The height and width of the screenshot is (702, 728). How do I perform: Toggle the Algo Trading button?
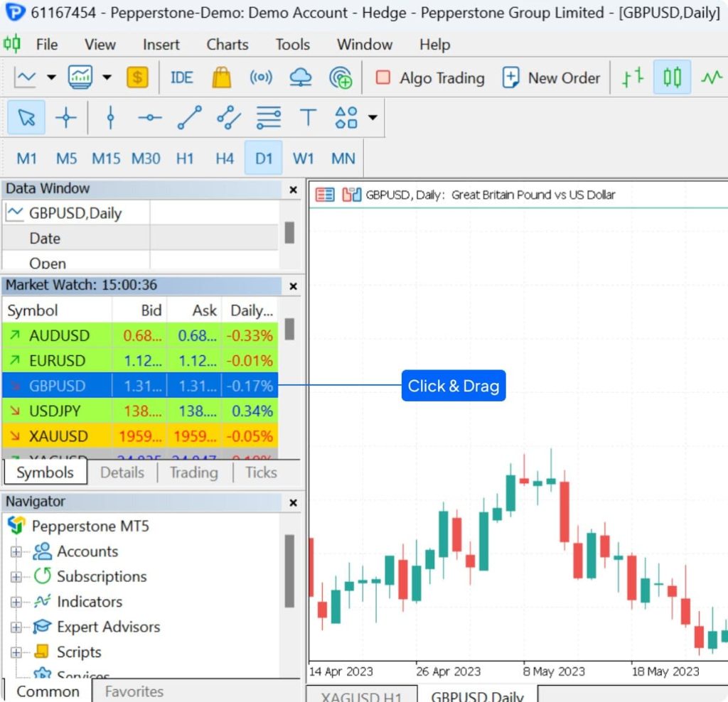tap(430, 77)
